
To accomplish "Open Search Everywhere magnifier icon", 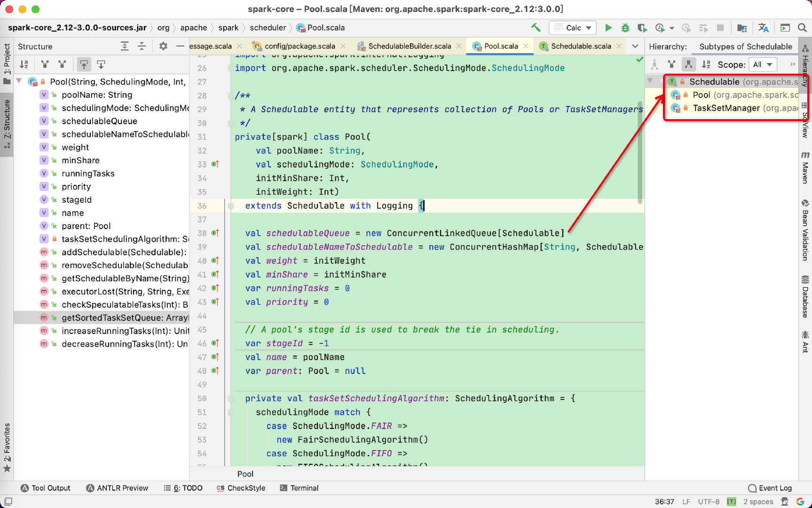I will click(803, 28).
